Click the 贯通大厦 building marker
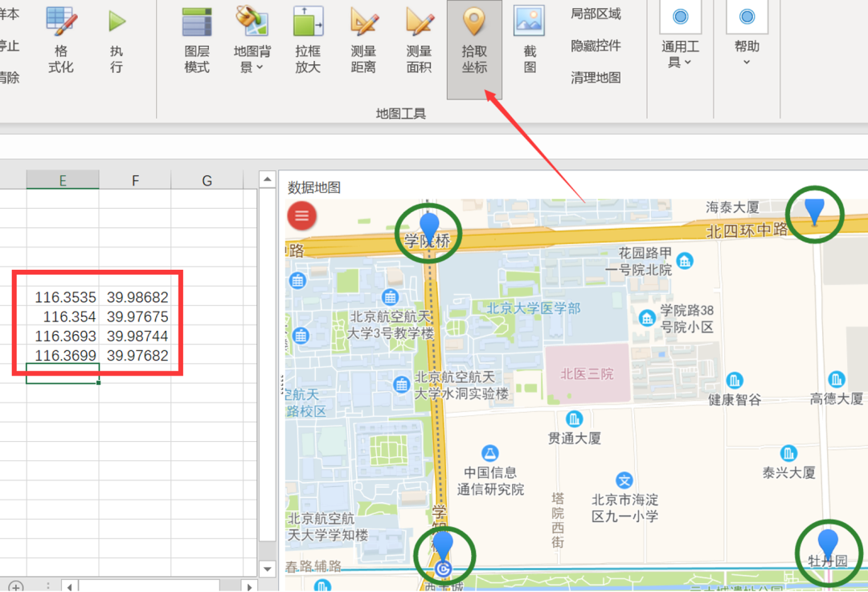The width and height of the screenshot is (868, 592). coord(574,418)
